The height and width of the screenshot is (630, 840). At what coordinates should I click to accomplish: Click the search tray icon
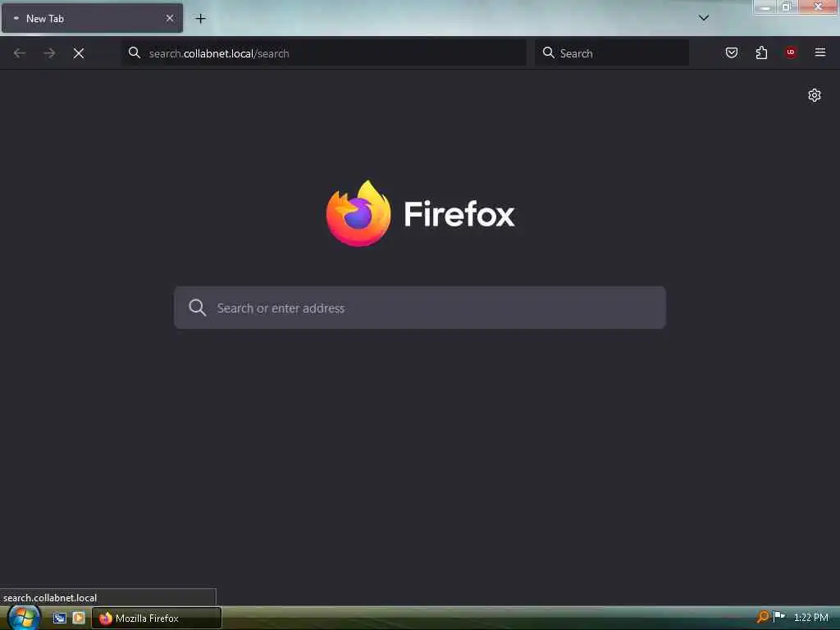tap(762, 617)
